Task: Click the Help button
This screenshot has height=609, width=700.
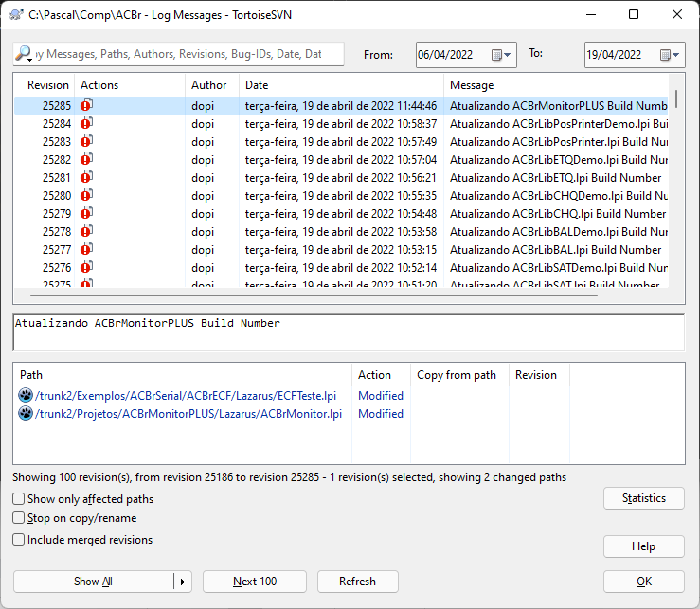Action: (x=644, y=546)
